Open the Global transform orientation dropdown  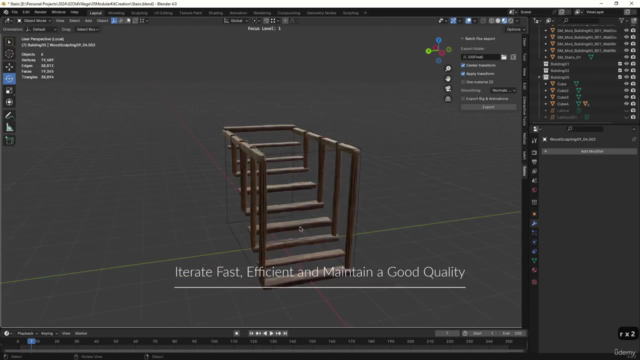click(236, 21)
